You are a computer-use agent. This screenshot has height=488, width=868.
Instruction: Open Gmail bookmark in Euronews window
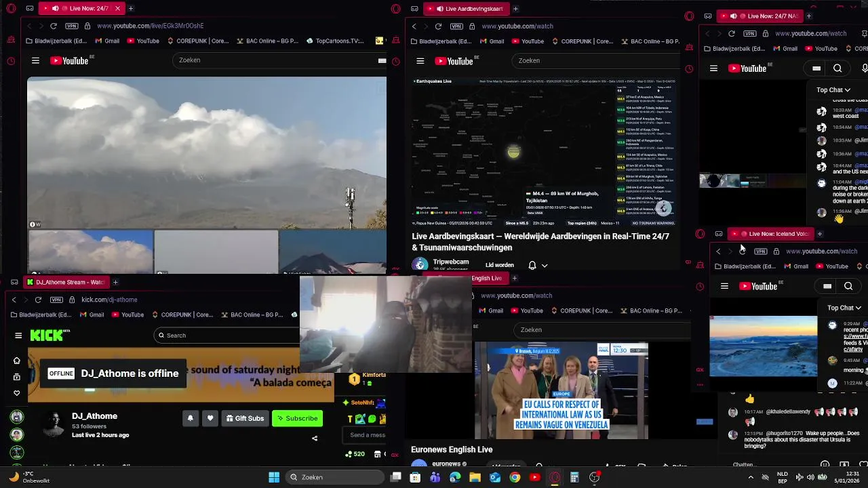click(490, 310)
